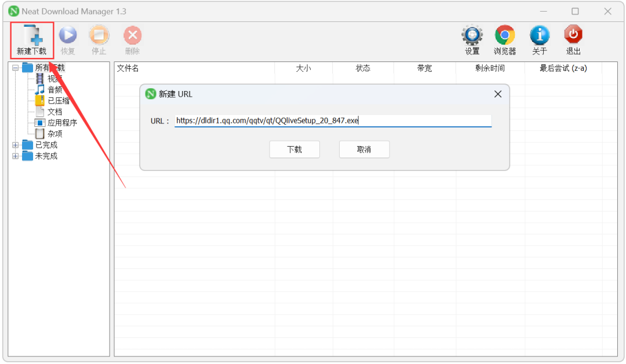Image resolution: width=626 pixels, height=364 pixels.
Task: Sort by 状态 column header
Action: tap(363, 68)
